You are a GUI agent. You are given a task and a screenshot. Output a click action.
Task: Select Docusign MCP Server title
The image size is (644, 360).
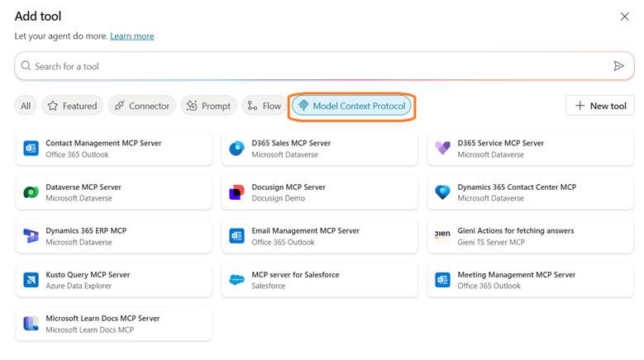pyautogui.click(x=289, y=187)
